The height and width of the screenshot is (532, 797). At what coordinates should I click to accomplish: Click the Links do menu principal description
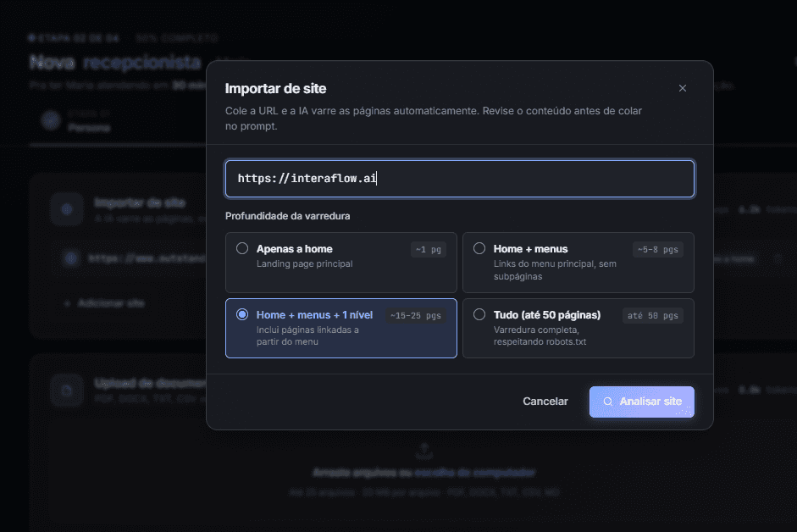pyautogui.click(x=555, y=270)
